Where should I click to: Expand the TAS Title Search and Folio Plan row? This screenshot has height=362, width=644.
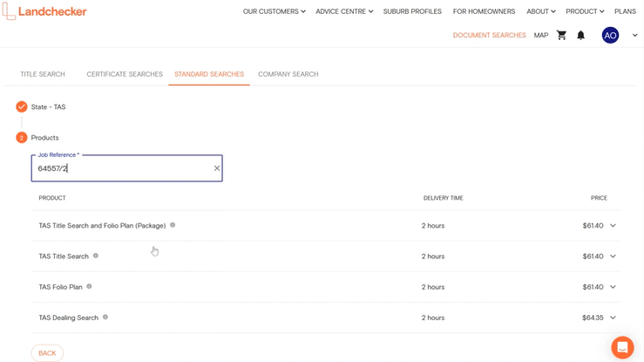coord(613,226)
